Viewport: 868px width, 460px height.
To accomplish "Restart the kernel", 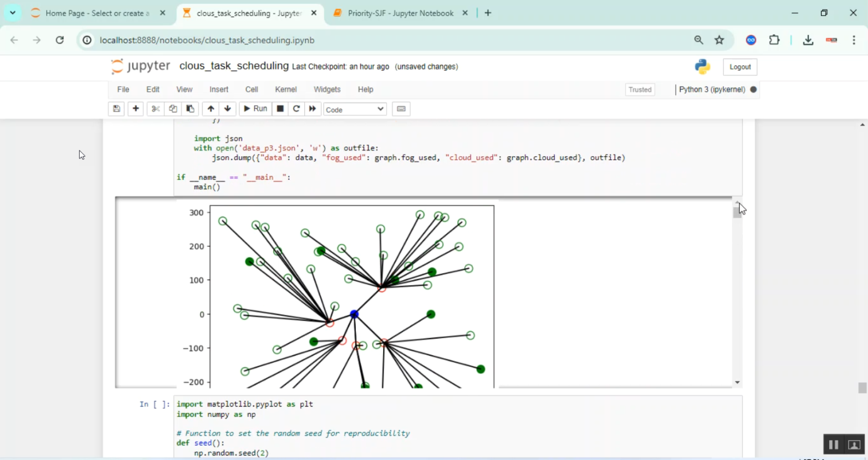I will coord(296,109).
